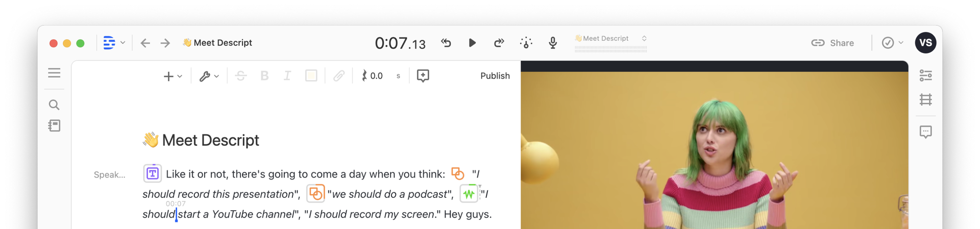Click the purple title T marker in script
This screenshot has width=980, height=229.
point(152,173)
